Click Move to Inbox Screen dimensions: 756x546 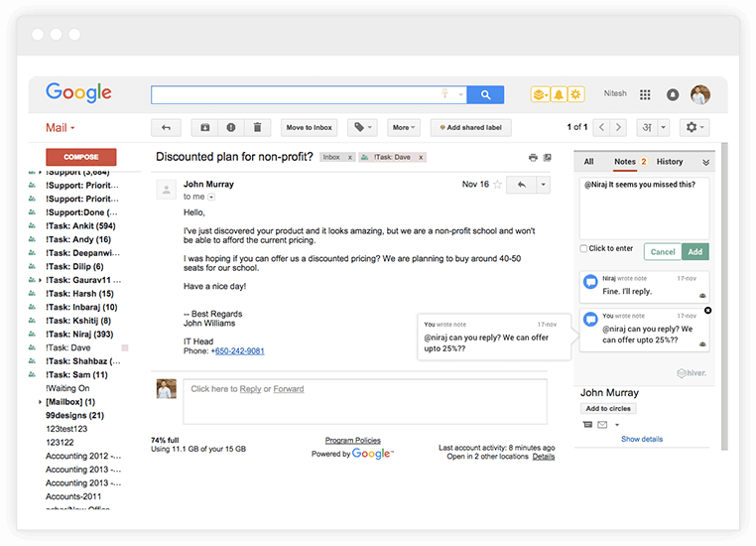(x=310, y=127)
